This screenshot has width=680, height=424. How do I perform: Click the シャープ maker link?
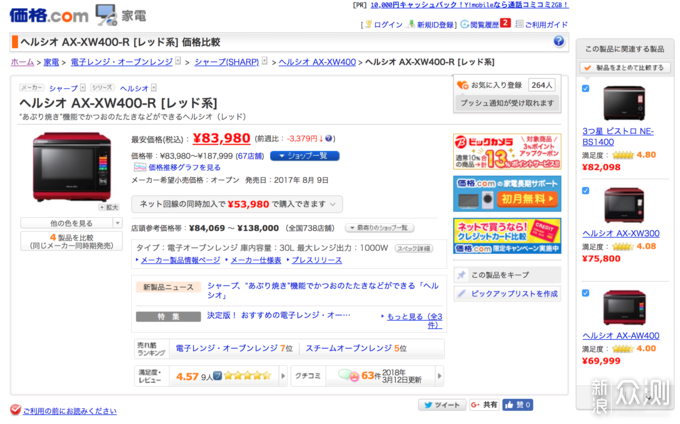[63, 88]
